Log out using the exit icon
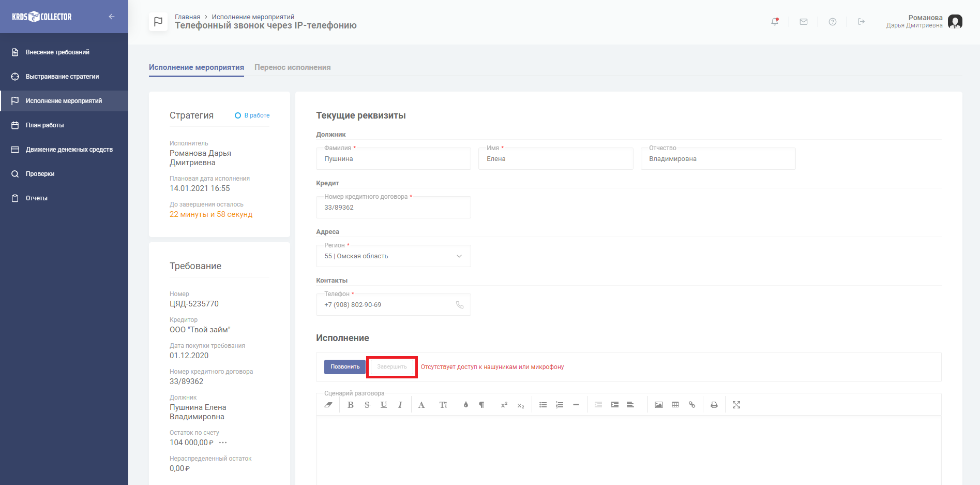 tap(861, 22)
